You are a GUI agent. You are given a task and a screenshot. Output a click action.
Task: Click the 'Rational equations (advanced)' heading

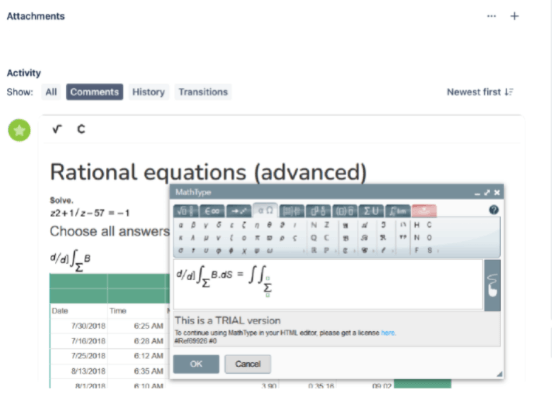coord(208,172)
